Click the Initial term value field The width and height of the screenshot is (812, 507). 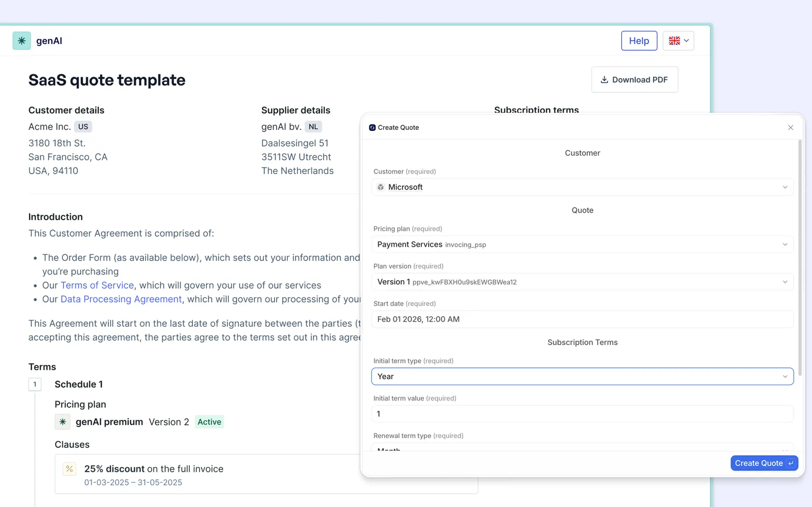[x=583, y=414]
